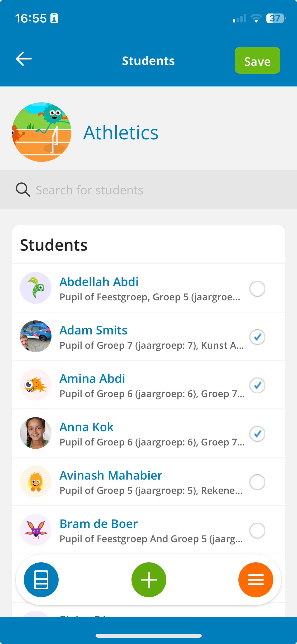297x644 pixels.
Task: Deselect Anna Kok's checkmark
Action: tap(257, 434)
